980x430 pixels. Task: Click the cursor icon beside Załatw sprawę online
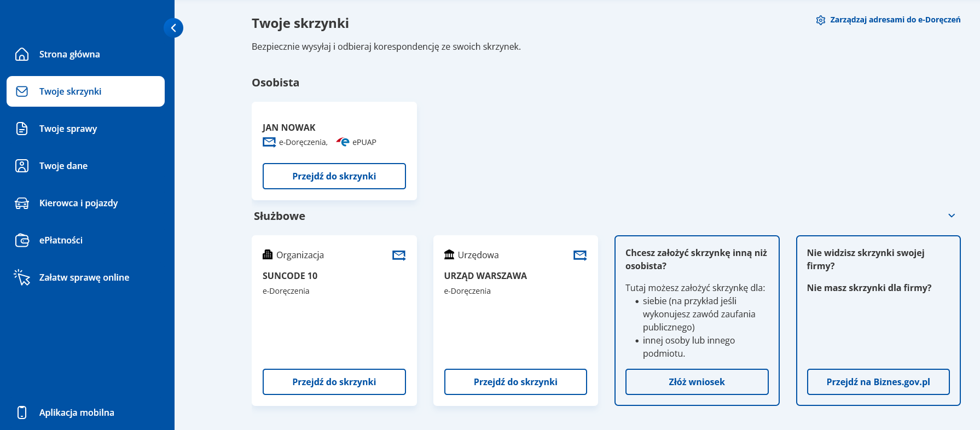[x=22, y=277]
